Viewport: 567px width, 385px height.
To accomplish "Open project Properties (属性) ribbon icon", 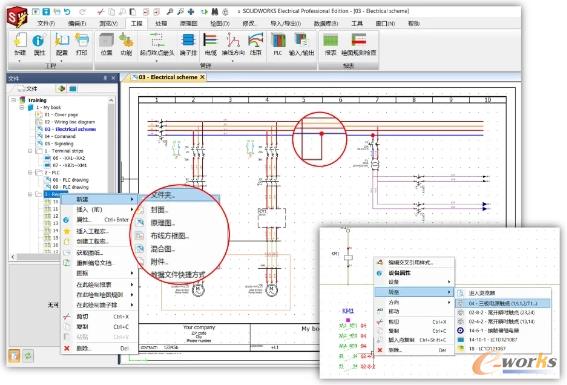I will (x=39, y=44).
